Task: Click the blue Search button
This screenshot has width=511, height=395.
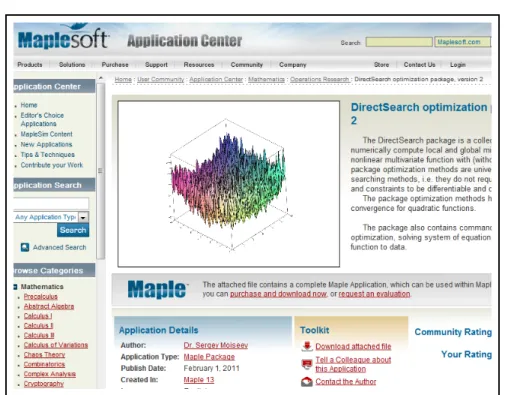Action: click(x=73, y=230)
